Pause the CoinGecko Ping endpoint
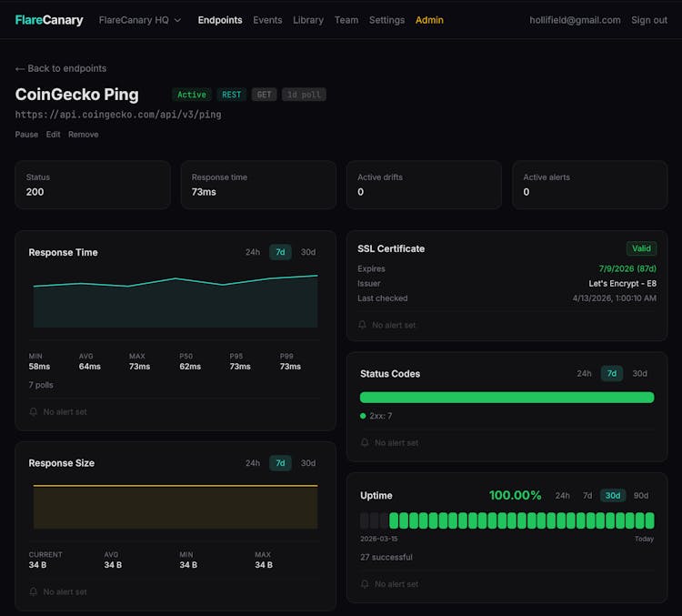 26,135
